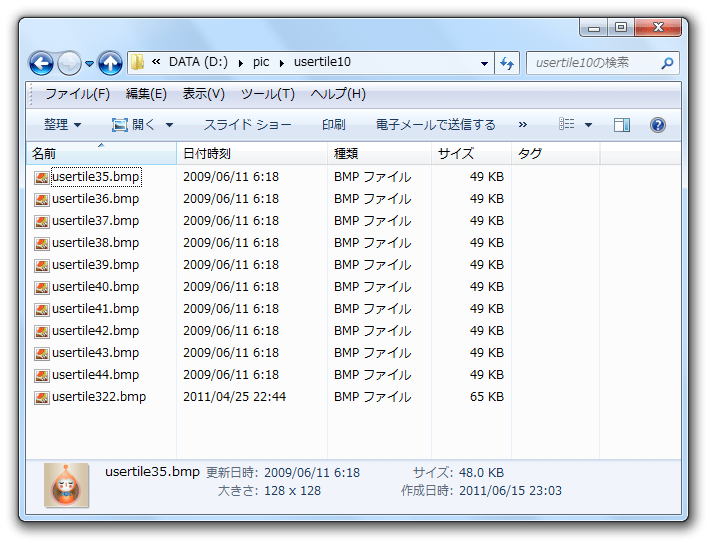
Task: Click the 2011/04/25 22:44 date cell
Action: click(x=235, y=397)
